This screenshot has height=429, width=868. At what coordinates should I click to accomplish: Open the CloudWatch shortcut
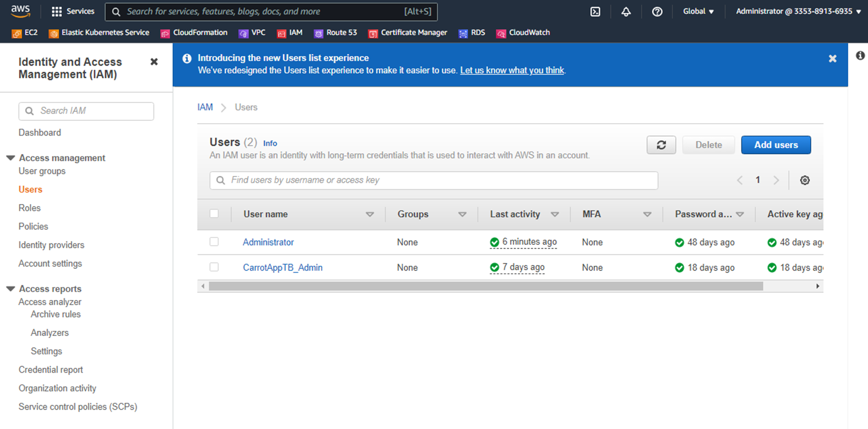point(523,33)
